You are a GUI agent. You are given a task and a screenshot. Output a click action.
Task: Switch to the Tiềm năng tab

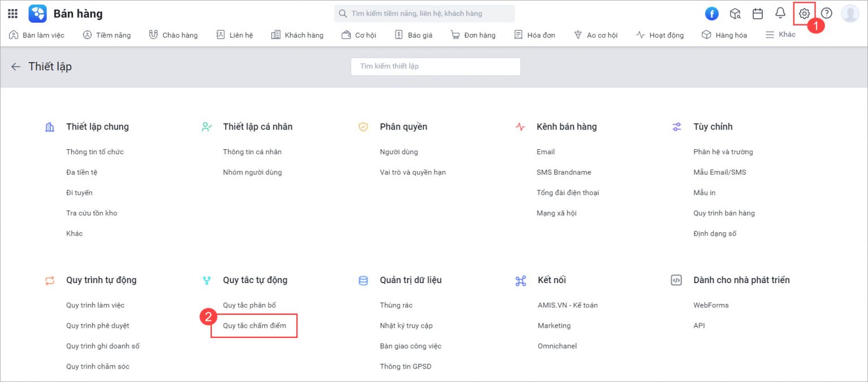point(107,35)
